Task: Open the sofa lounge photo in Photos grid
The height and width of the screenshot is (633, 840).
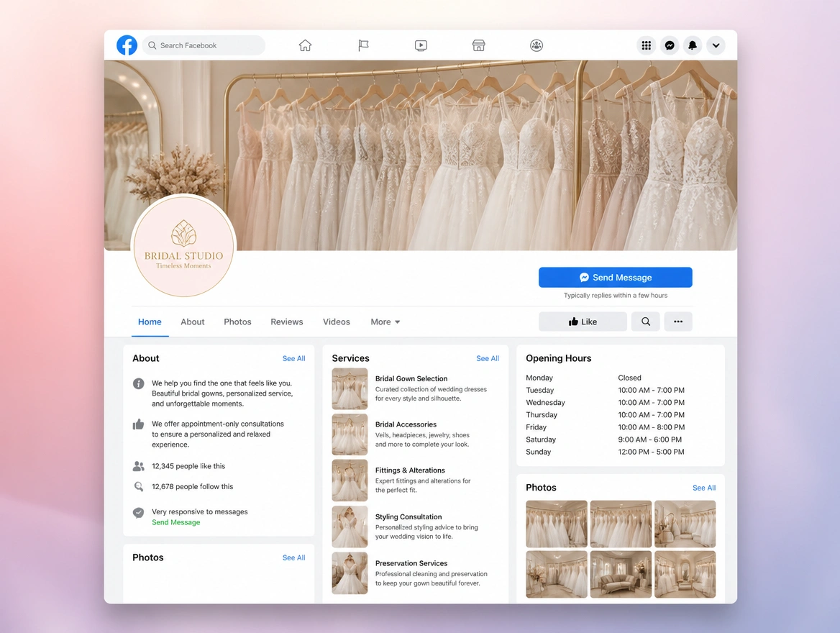Action: (621, 574)
